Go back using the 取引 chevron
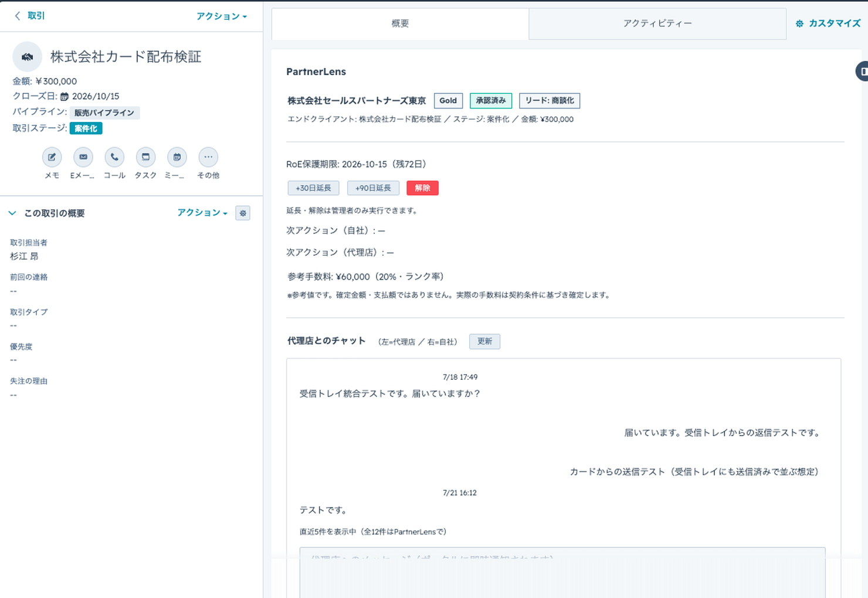Viewport: 868px width, 598px height. pyautogui.click(x=17, y=16)
